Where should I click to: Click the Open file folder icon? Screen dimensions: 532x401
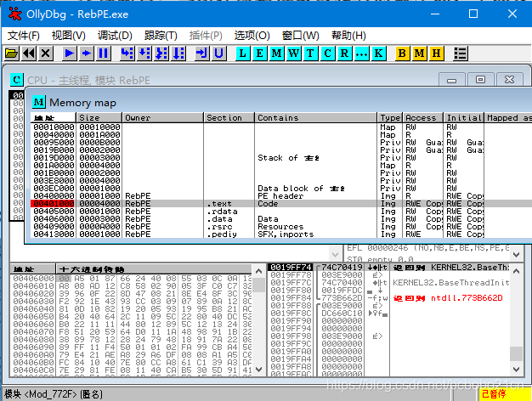(x=12, y=54)
